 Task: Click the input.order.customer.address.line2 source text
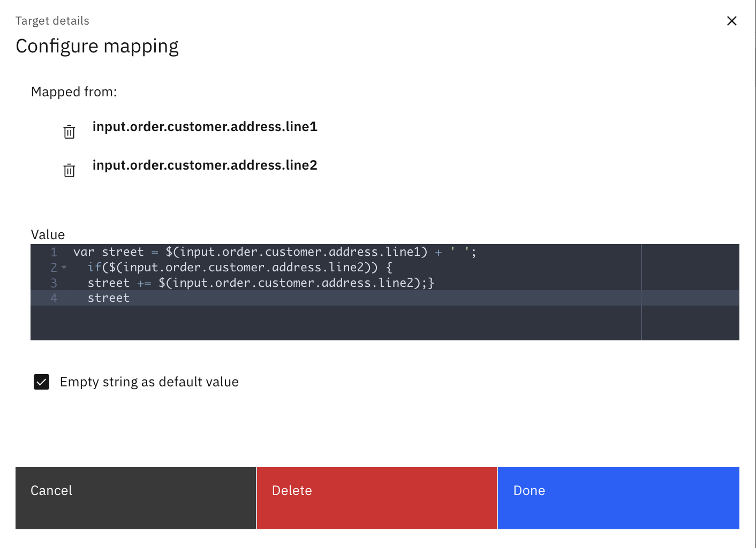click(205, 165)
